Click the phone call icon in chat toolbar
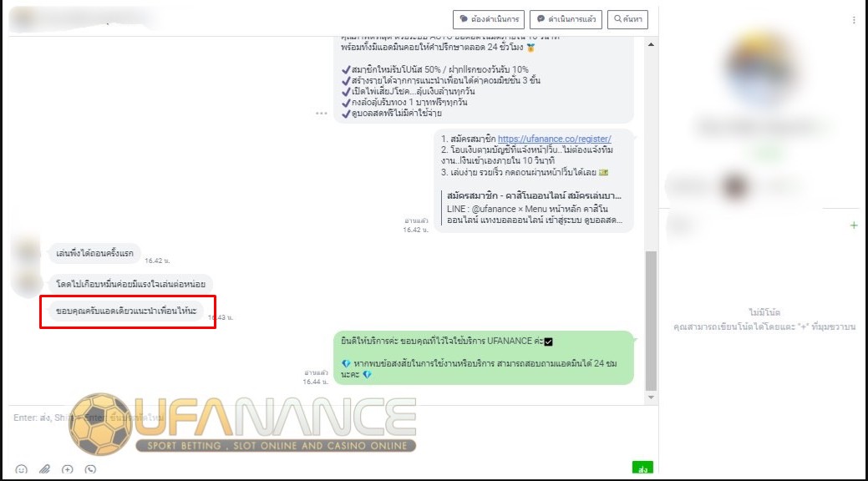The width and height of the screenshot is (868, 481). 90,469
